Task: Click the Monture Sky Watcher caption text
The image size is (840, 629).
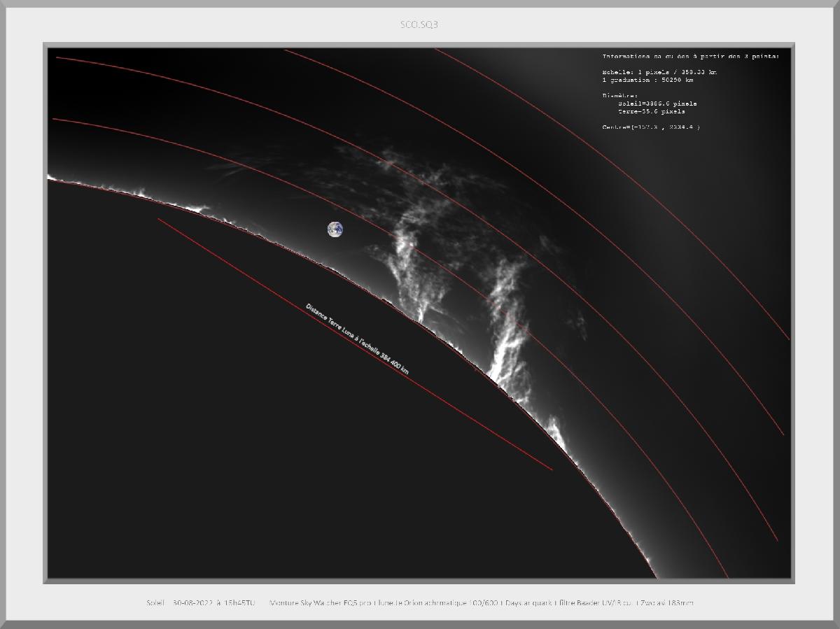Action: click(319, 602)
